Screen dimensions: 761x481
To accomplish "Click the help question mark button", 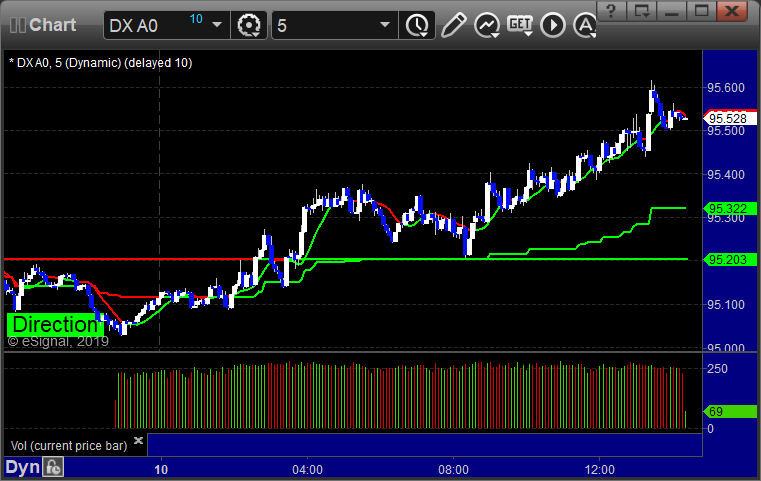I will click(612, 11).
